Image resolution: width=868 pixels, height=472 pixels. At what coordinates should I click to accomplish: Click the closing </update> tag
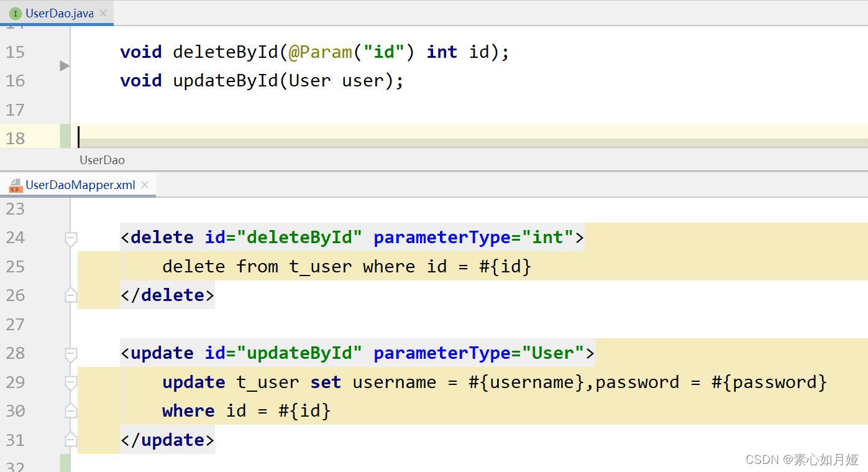tap(167, 440)
